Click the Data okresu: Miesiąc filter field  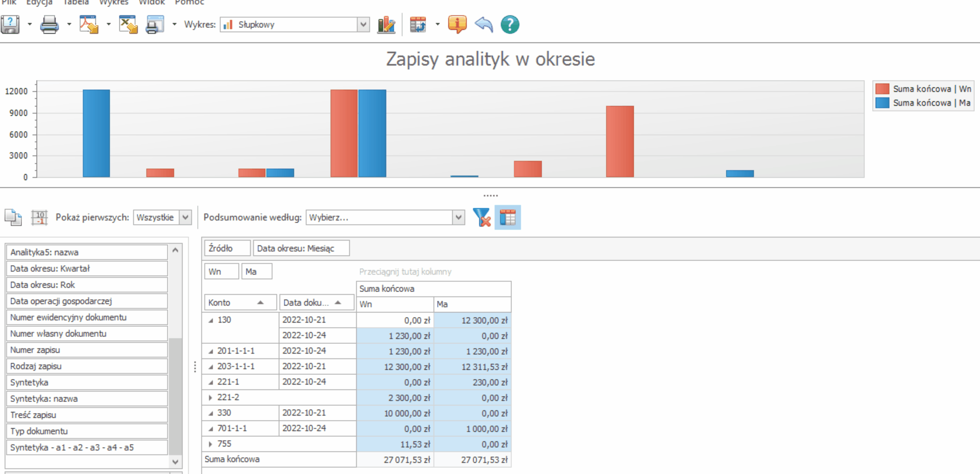click(x=301, y=248)
